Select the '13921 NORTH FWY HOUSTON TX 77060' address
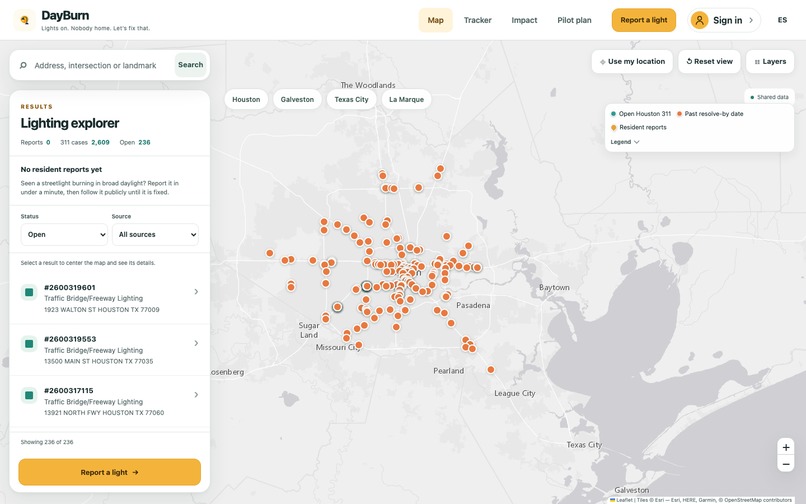 (x=104, y=412)
